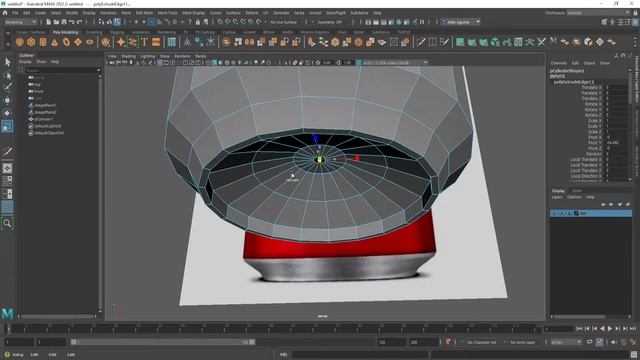Open the viewport Shading menu
Viewport: 640px width, 360px height.
tap(129, 56)
